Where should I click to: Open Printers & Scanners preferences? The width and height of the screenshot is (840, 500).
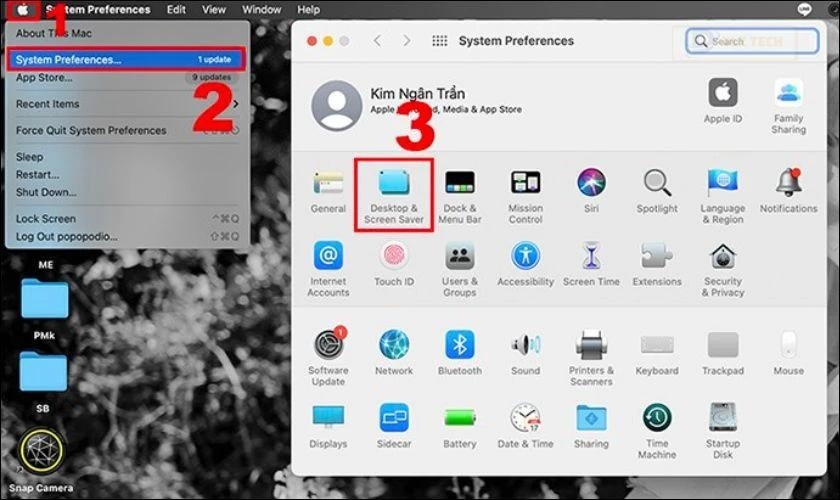click(x=591, y=358)
